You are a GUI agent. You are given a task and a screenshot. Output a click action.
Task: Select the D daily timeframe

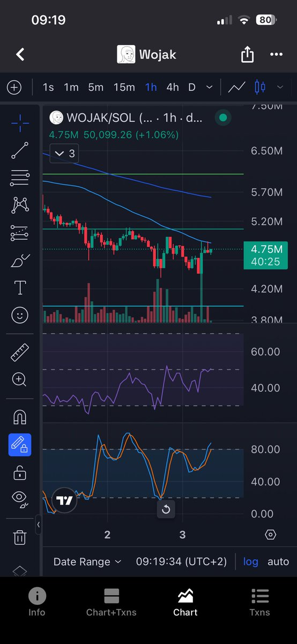(191, 87)
